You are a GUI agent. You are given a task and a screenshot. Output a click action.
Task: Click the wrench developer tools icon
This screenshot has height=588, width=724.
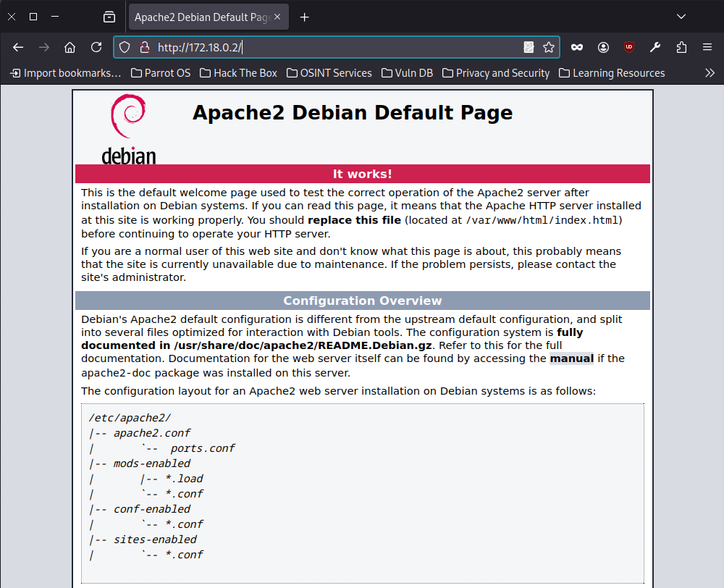(655, 47)
